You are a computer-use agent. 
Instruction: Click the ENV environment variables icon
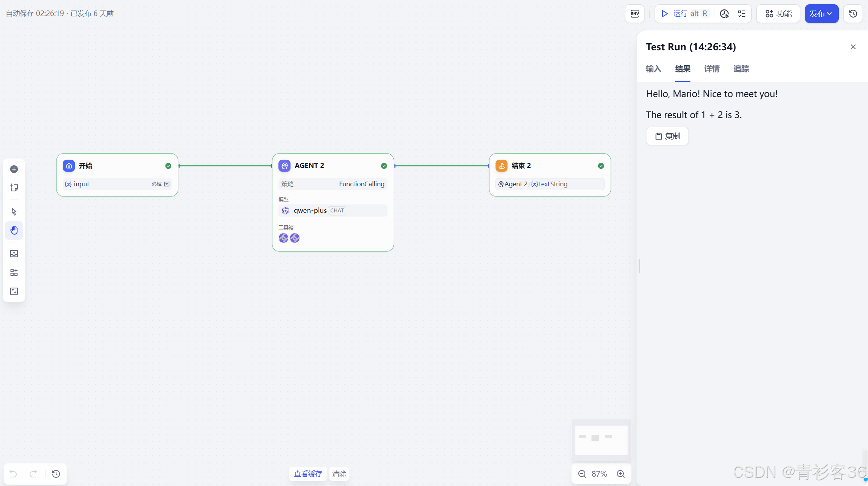635,14
